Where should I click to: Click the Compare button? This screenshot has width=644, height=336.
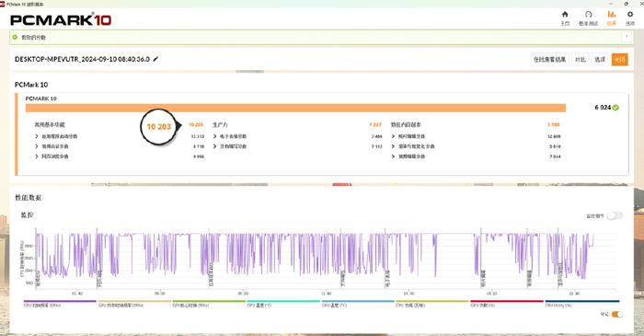tap(580, 60)
